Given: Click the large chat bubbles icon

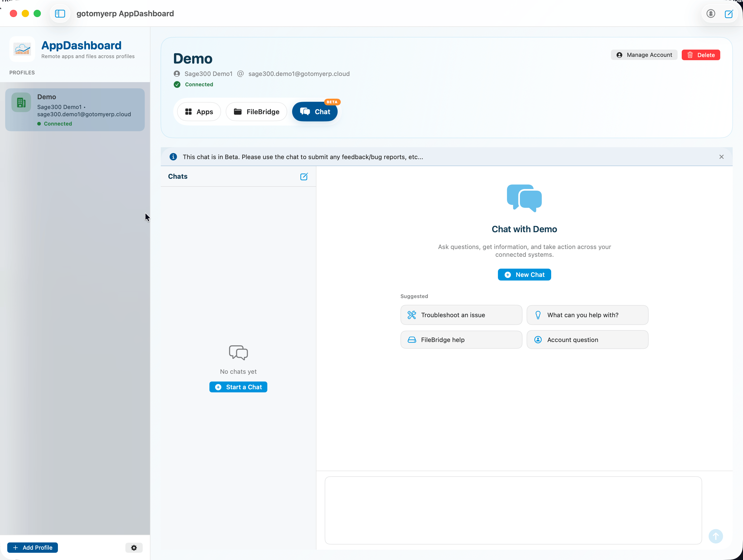Looking at the screenshot, I should pos(524,198).
